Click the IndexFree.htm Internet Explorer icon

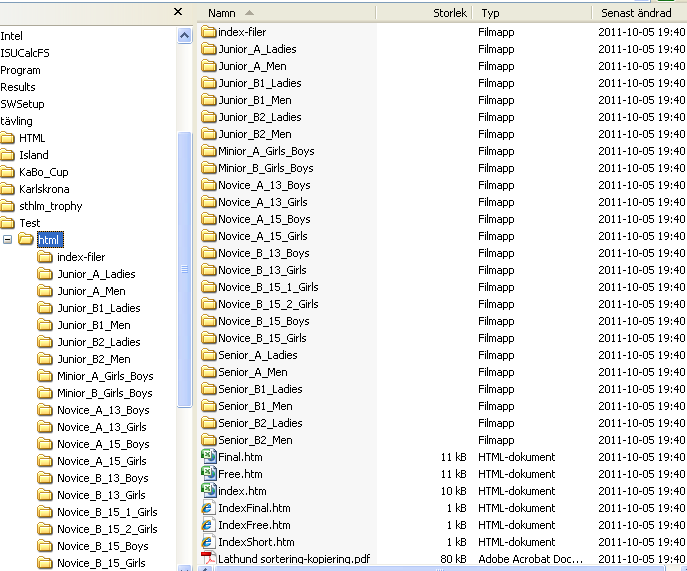tap(209, 525)
